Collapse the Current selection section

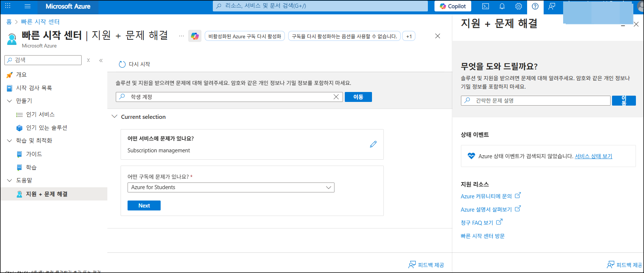114,117
